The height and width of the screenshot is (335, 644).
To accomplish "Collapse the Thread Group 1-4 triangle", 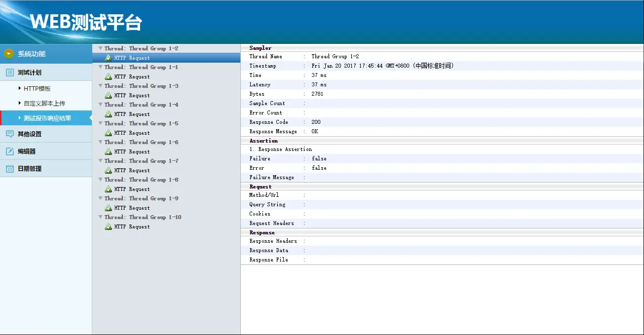I will (x=100, y=105).
